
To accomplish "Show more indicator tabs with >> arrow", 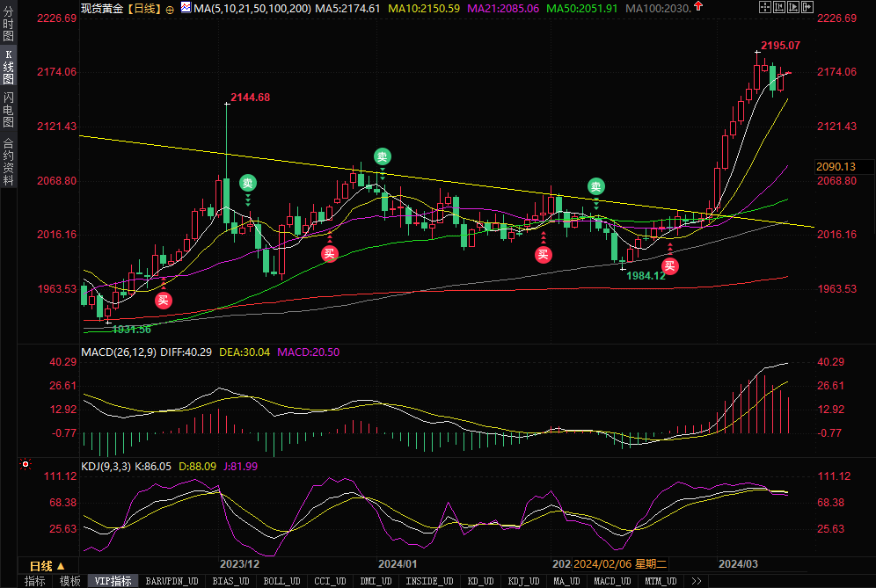I will tap(697, 581).
